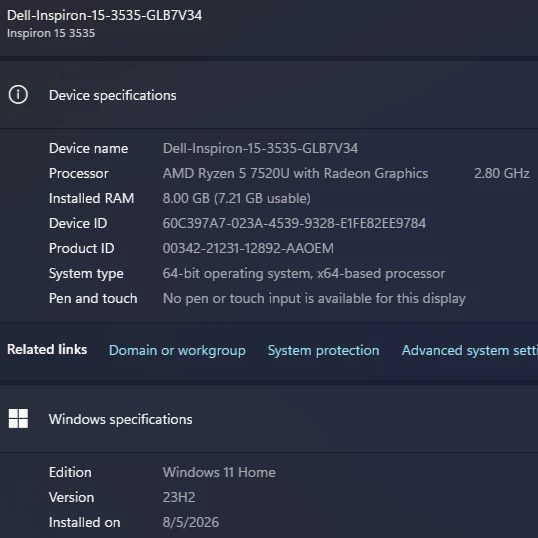Click the Device specifications info icon

click(x=18, y=95)
